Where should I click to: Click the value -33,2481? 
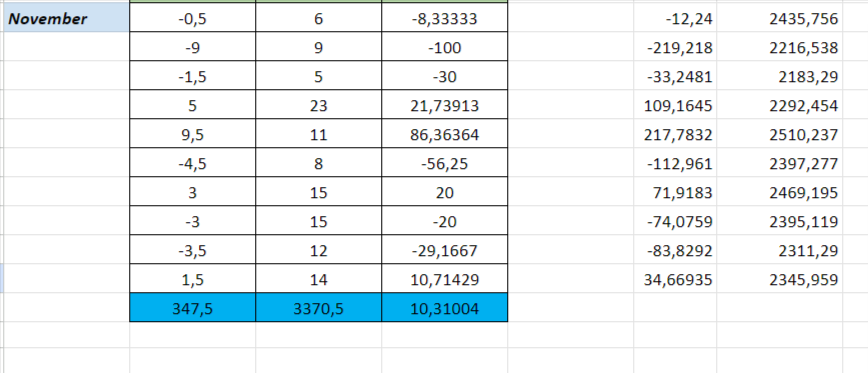point(675,76)
